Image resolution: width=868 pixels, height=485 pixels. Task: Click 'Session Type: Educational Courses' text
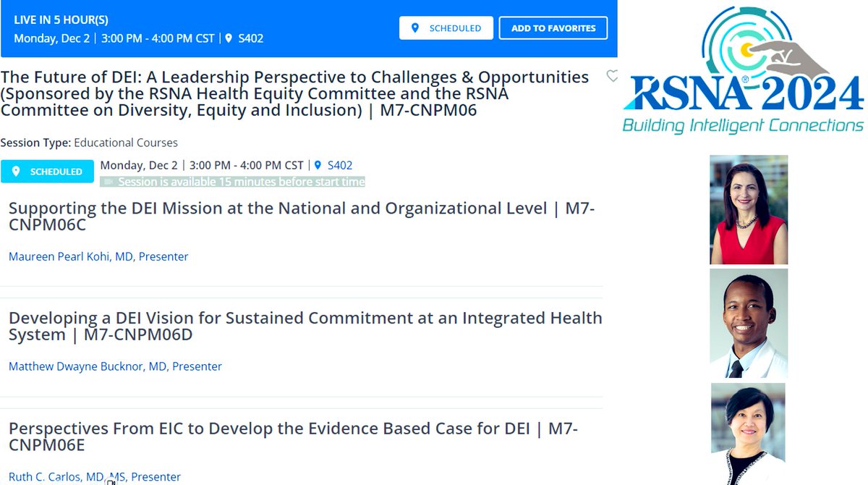point(89,143)
